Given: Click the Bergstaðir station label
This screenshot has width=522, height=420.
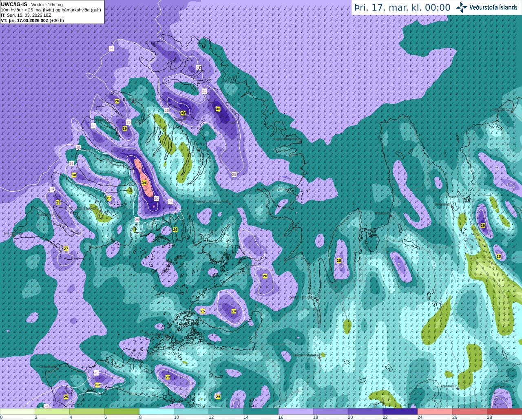Looking at the screenshot, I should 443,204.
